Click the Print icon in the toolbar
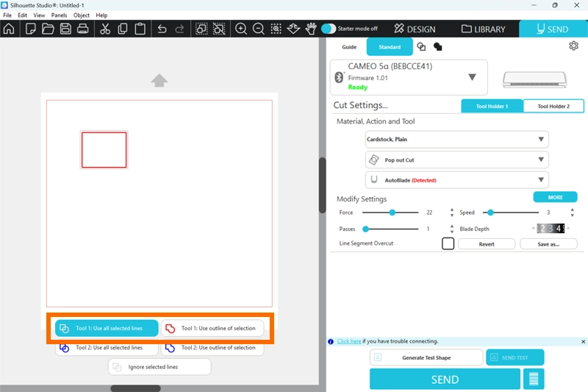 click(x=83, y=29)
